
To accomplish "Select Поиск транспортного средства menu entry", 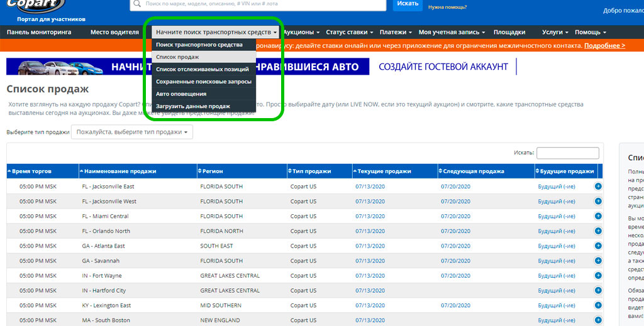I will 204,45.
